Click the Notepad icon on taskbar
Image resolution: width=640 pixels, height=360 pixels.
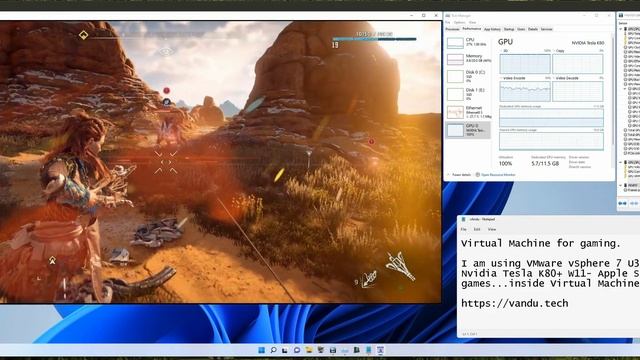[369, 350]
